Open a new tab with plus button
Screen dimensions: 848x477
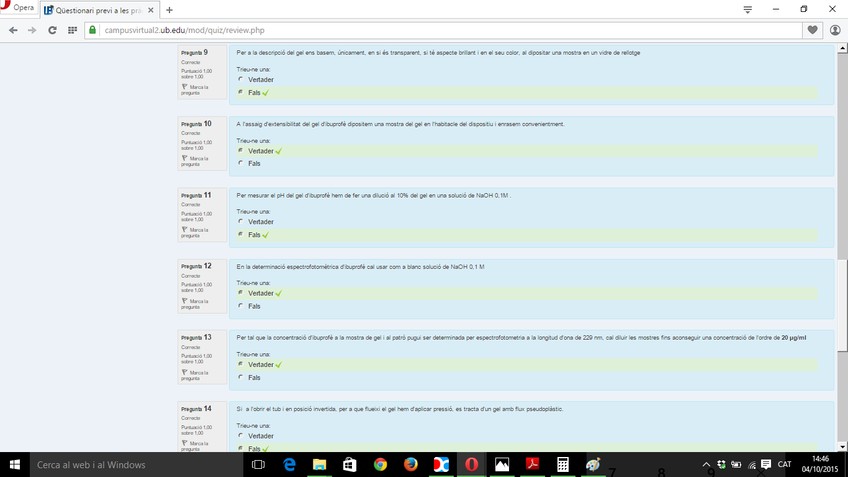point(169,9)
